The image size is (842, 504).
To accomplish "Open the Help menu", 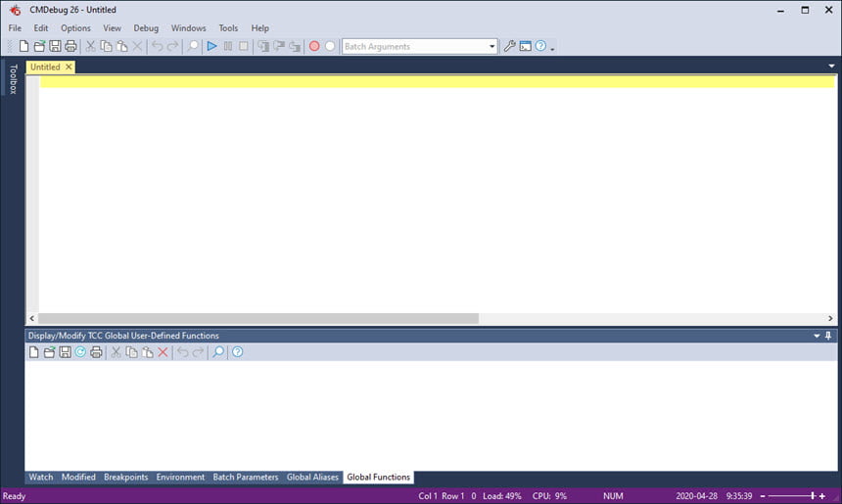I will click(x=259, y=28).
